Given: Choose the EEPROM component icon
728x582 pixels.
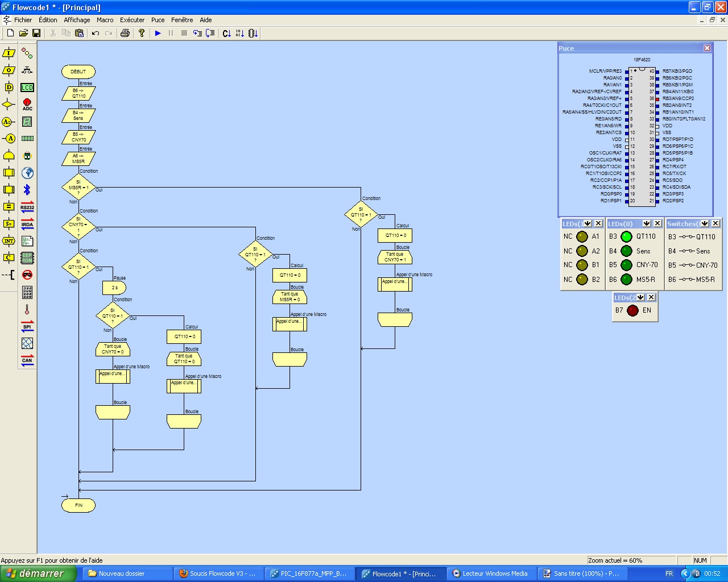Looking at the screenshot, I should [x=27, y=258].
